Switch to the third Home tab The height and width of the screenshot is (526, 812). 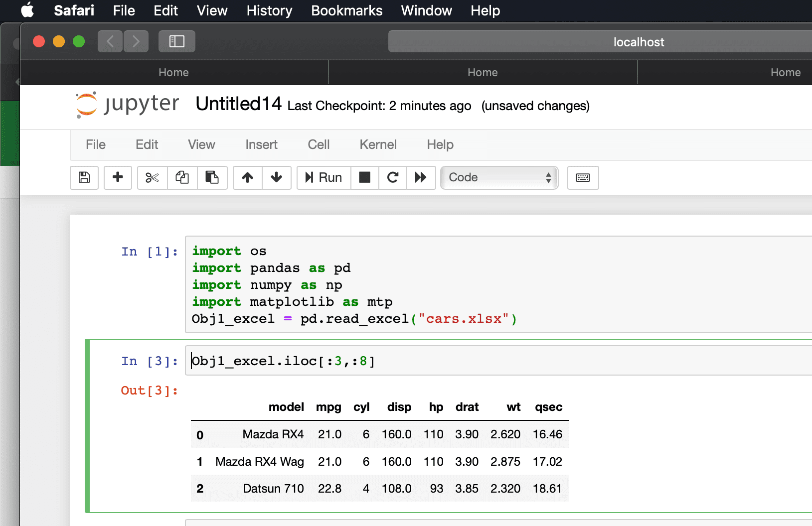point(725,72)
